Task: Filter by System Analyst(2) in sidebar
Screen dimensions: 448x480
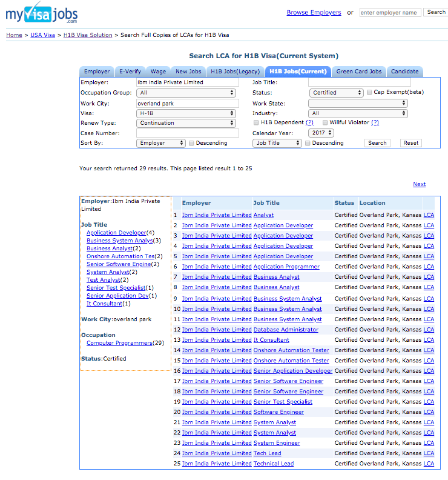Action: pos(108,272)
